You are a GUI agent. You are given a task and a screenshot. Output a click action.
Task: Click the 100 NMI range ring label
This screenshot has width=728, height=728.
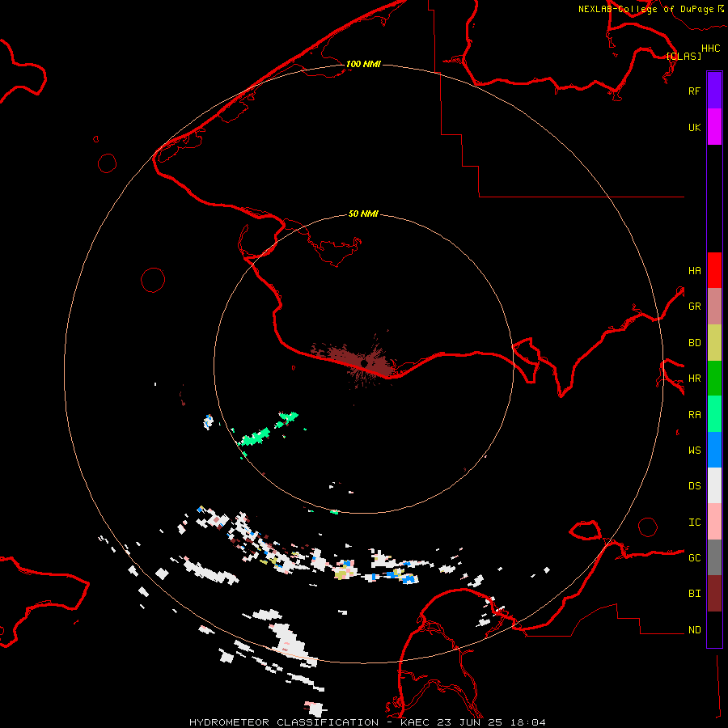tap(363, 64)
